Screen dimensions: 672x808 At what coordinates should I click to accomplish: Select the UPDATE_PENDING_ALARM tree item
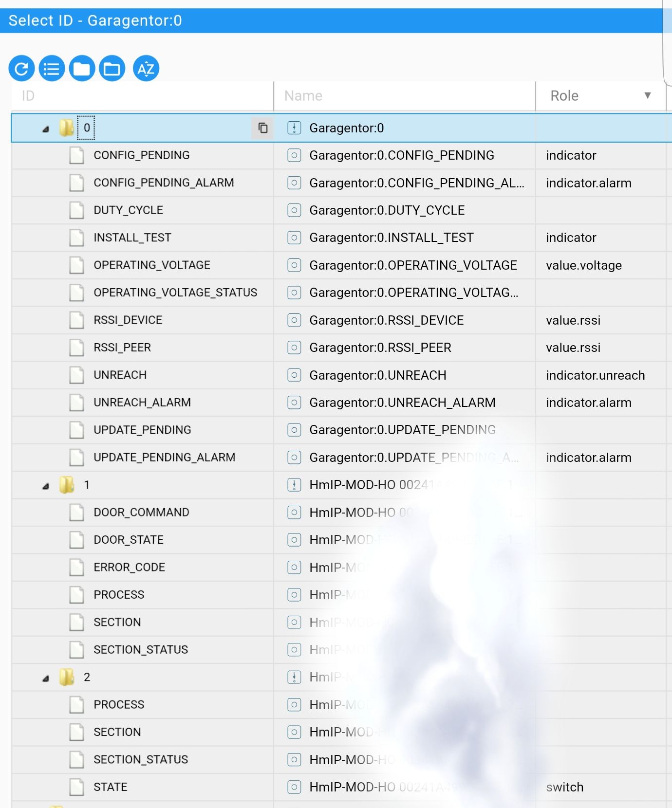tap(165, 458)
